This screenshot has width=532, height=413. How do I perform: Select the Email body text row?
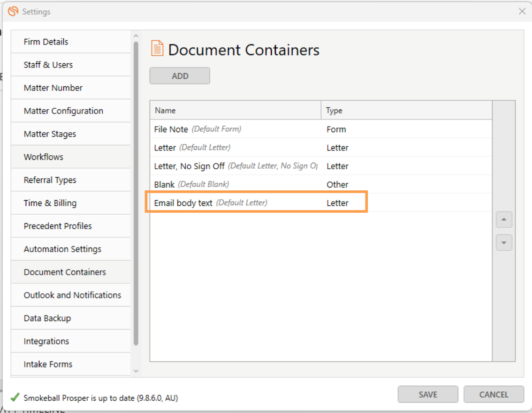pyautogui.click(x=321, y=203)
